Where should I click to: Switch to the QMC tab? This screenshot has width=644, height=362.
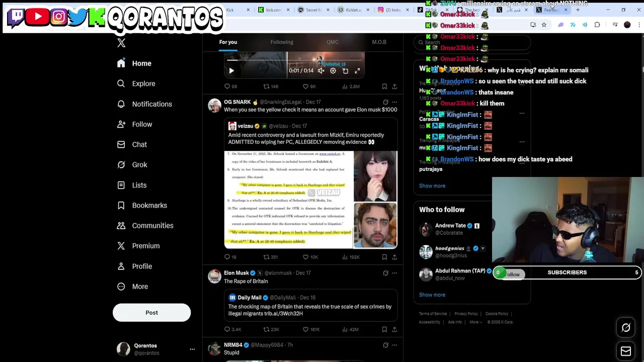(x=333, y=42)
